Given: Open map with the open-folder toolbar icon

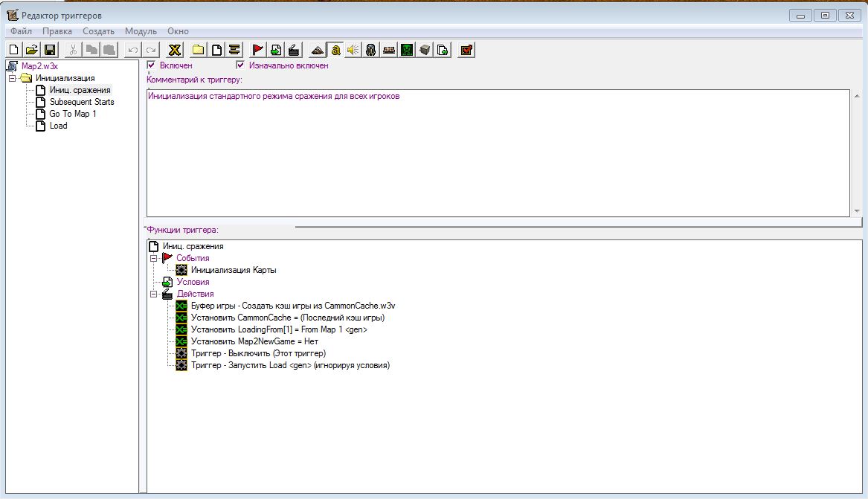Looking at the screenshot, I should point(32,51).
